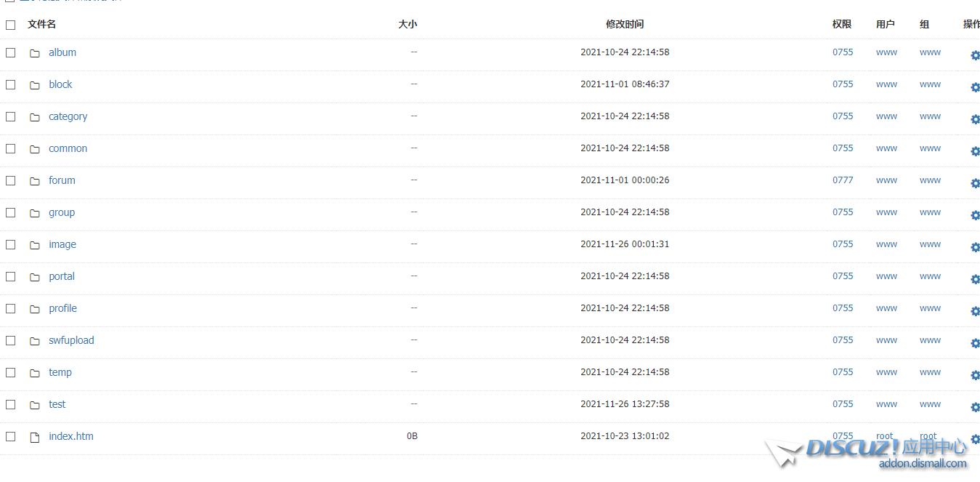980x482 pixels.
Task: Click the 大小 column header
Action: (x=408, y=25)
